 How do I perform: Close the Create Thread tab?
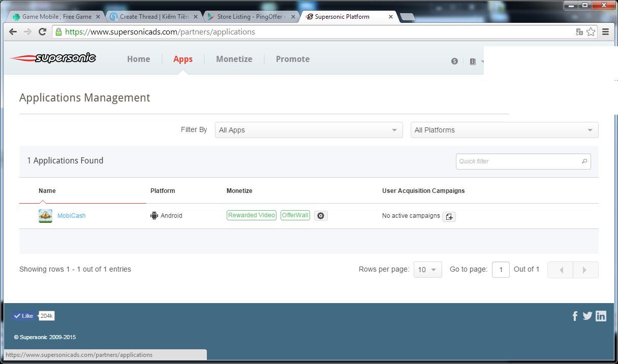pos(195,17)
